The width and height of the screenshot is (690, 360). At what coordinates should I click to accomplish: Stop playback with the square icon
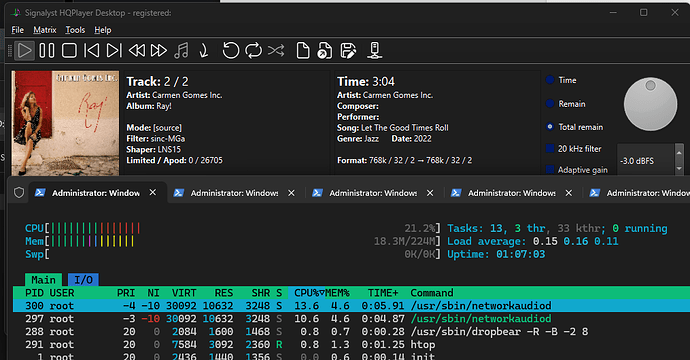(x=69, y=50)
